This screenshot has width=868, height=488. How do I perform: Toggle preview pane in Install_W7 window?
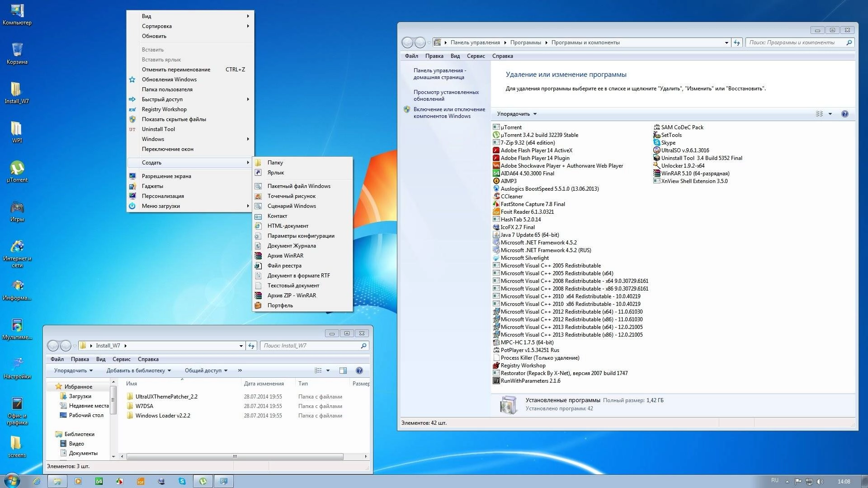[343, 371]
